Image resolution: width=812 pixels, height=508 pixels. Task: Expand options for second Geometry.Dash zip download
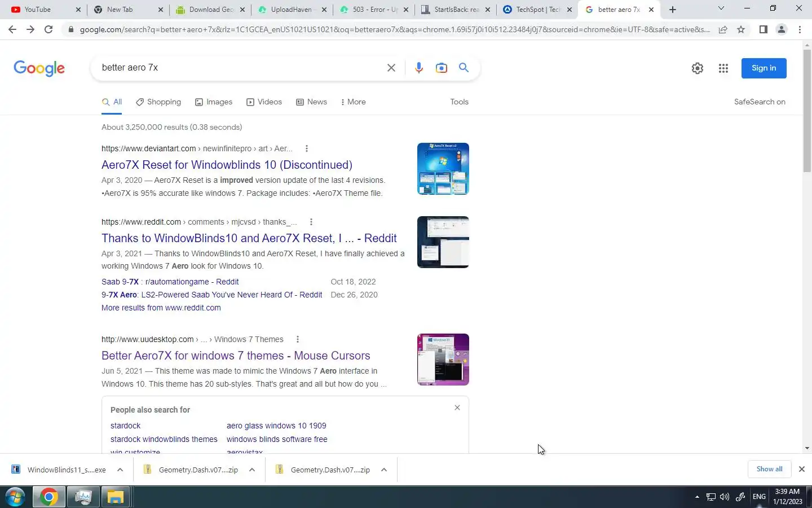(384, 470)
